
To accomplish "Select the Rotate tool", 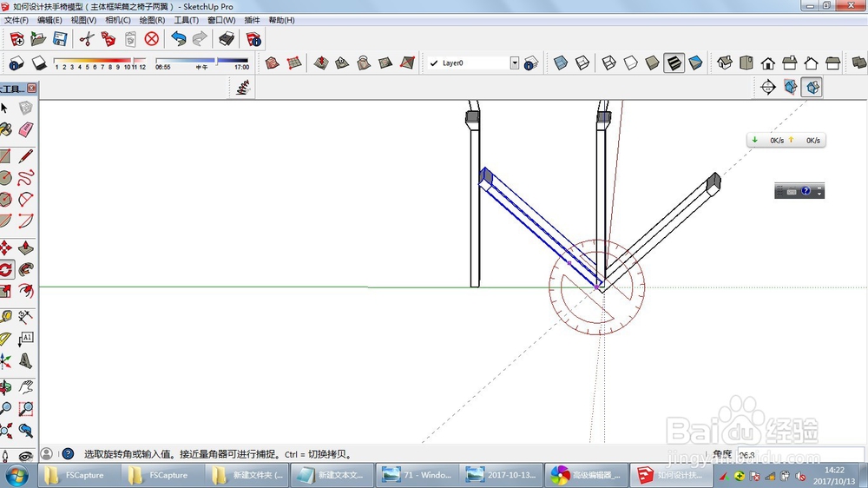I will (x=6, y=269).
